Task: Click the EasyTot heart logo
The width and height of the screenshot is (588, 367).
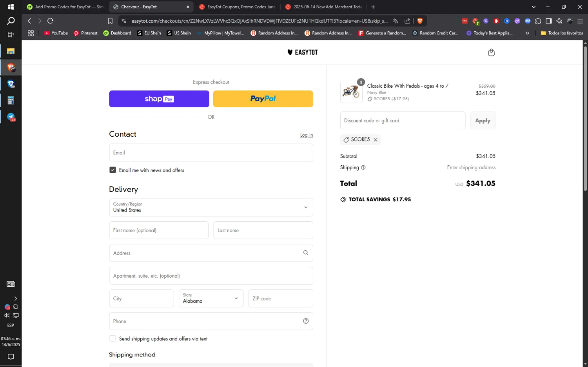Action: 302,52
